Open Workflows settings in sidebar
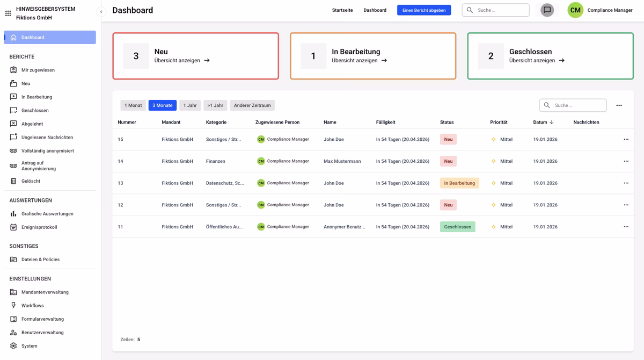The image size is (644, 360). pyautogui.click(x=32, y=306)
